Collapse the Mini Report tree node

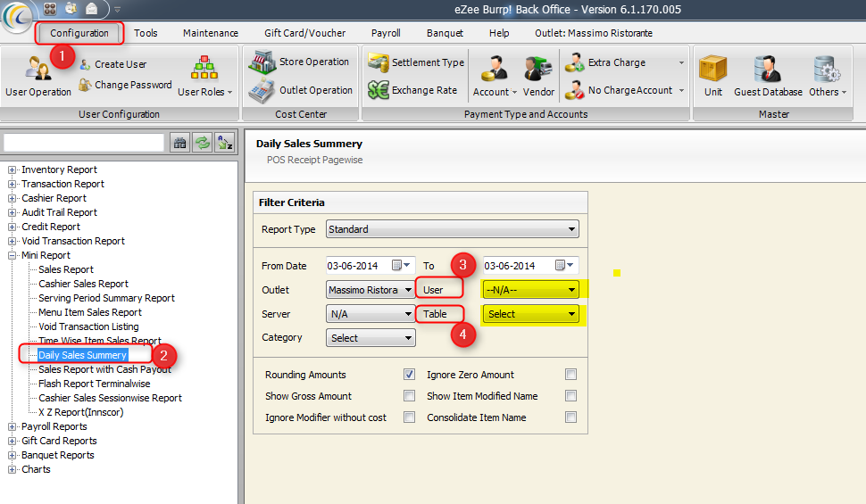pyautogui.click(x=12, y=255)
